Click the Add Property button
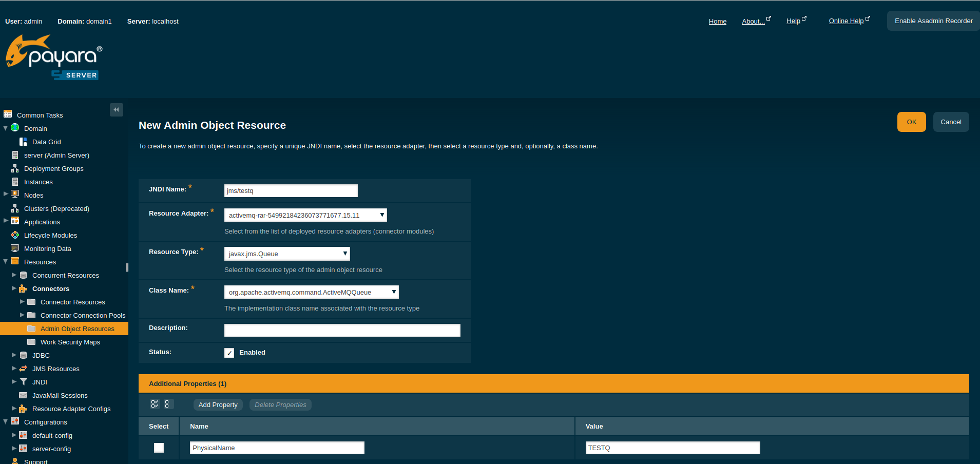The image size is (980, 464). [x=218, y=404]
